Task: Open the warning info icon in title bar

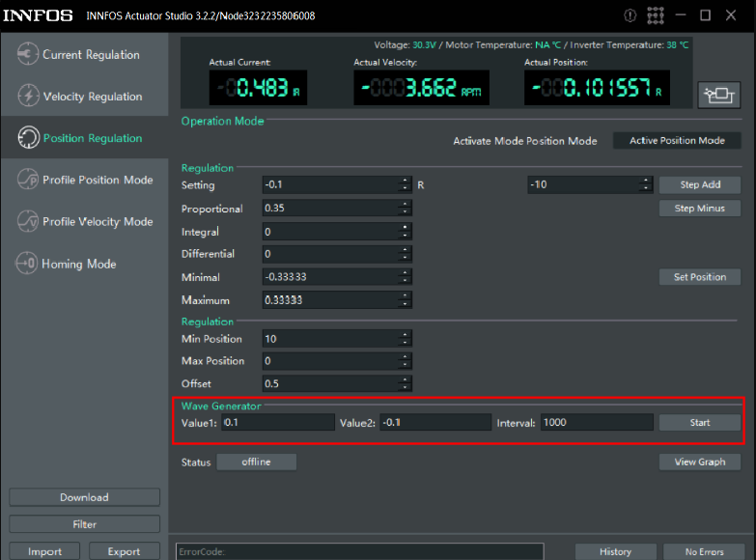Action: [x=630, y=15]
